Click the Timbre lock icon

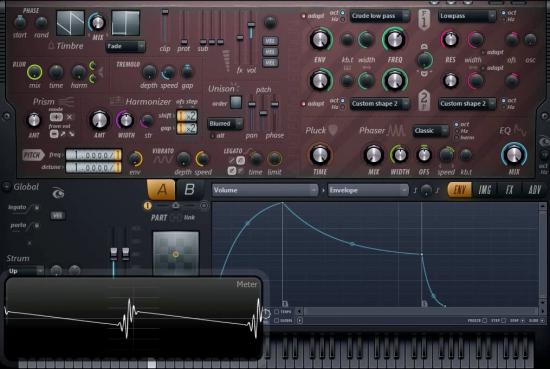click(51, 45)
